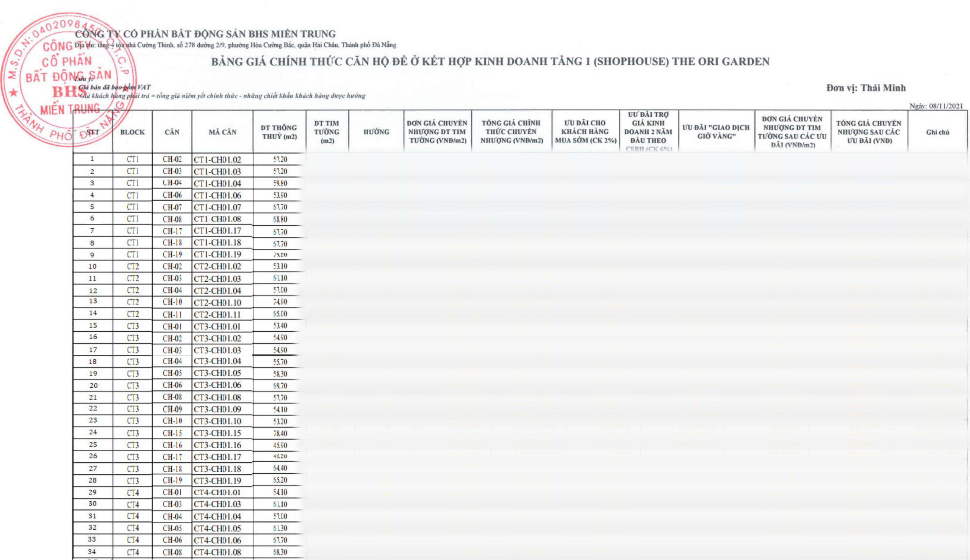Click unit code 'CT3-CH01.15'

tap(217, 434)
